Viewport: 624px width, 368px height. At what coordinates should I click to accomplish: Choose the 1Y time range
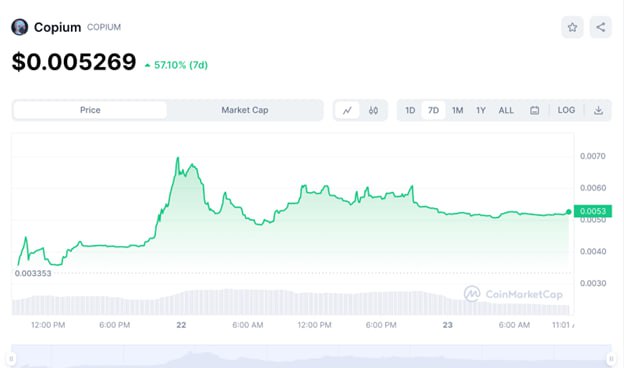481,110
